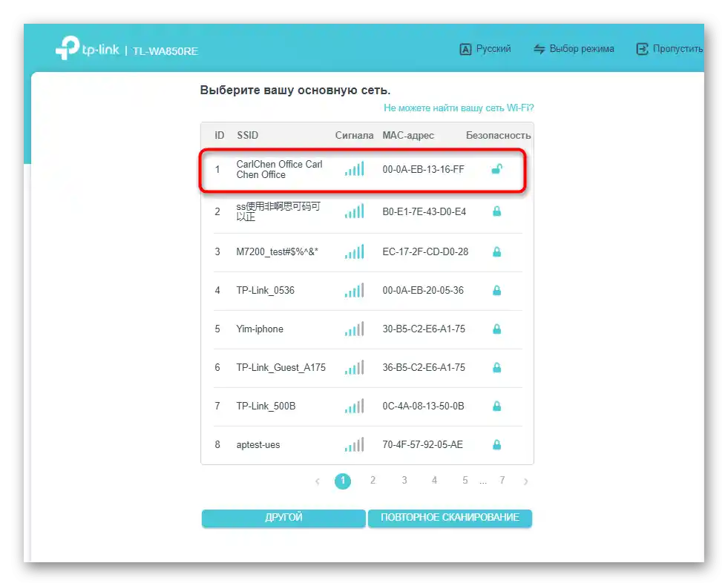
Task: Click the tp-link logo icon
Action: (68, 47)
